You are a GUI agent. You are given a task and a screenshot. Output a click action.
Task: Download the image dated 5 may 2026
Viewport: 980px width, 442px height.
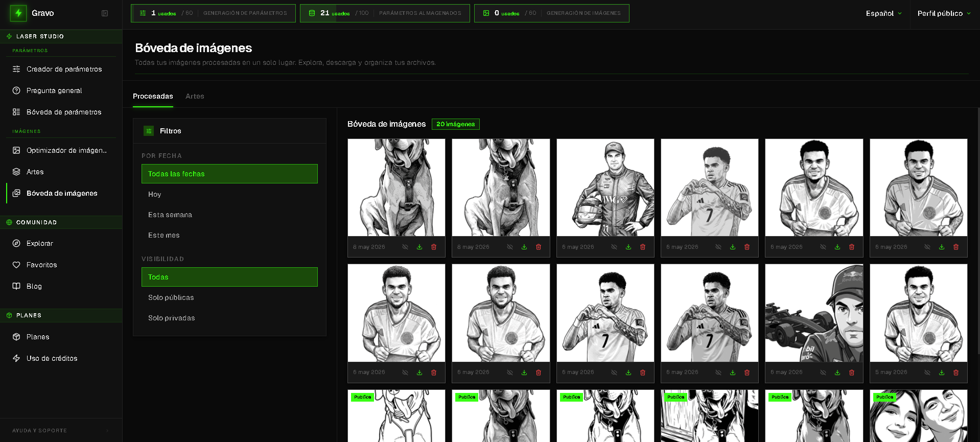coord(942,373)
